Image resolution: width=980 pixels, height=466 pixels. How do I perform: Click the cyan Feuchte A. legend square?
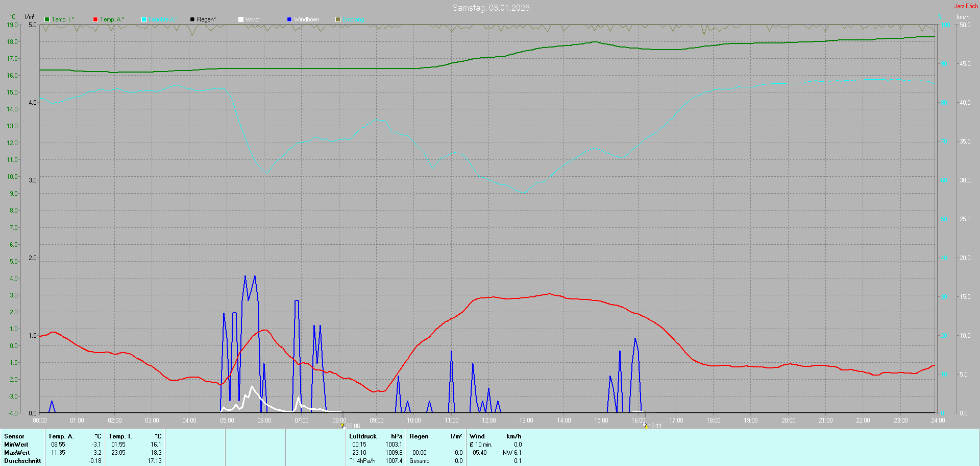[144, 19]
